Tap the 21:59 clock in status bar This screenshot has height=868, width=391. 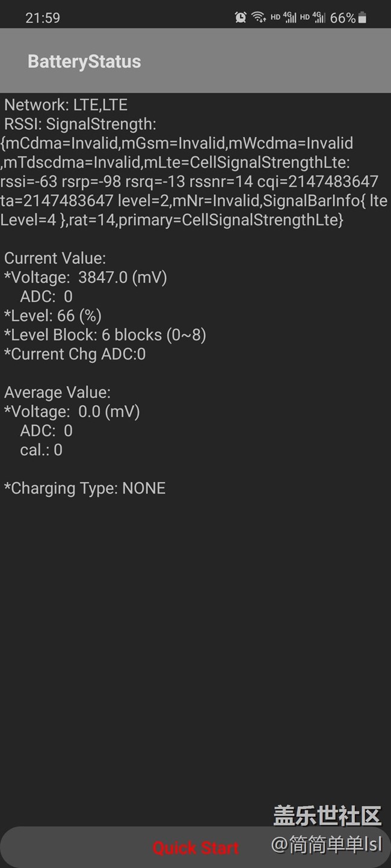pos(43,18)
